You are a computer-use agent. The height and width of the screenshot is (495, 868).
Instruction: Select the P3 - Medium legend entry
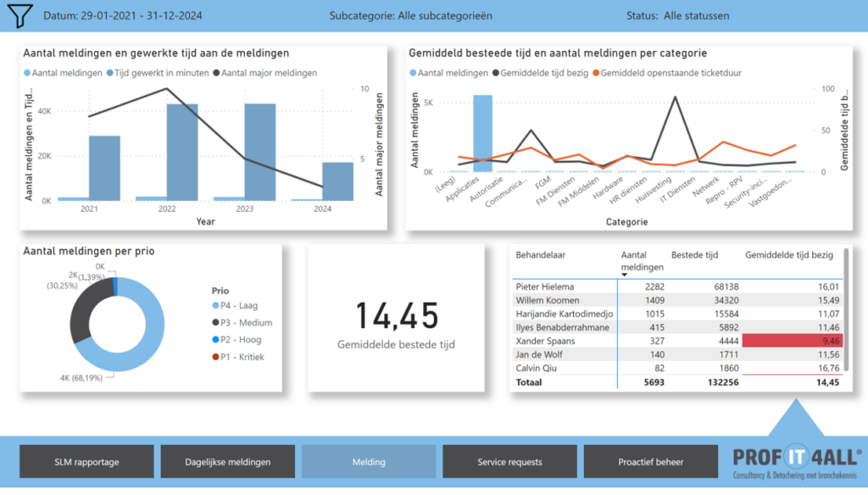pyautogui.click(x=243, y=323)
